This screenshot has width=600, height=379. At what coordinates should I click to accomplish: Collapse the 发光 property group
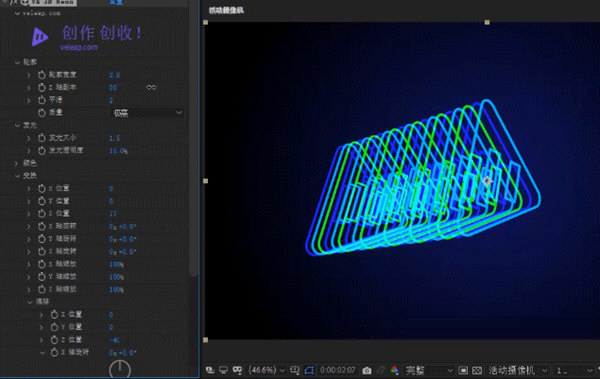pyautogui.click(x=17, y=126)
